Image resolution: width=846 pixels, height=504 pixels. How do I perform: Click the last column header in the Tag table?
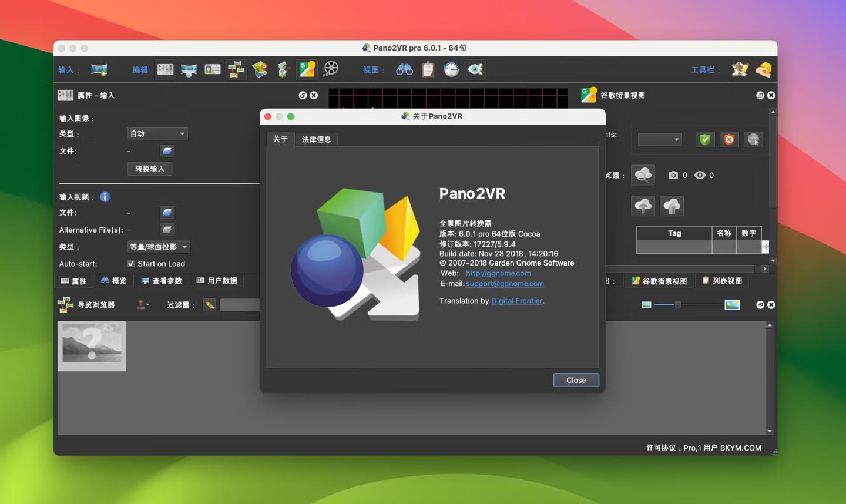point(748,233)
